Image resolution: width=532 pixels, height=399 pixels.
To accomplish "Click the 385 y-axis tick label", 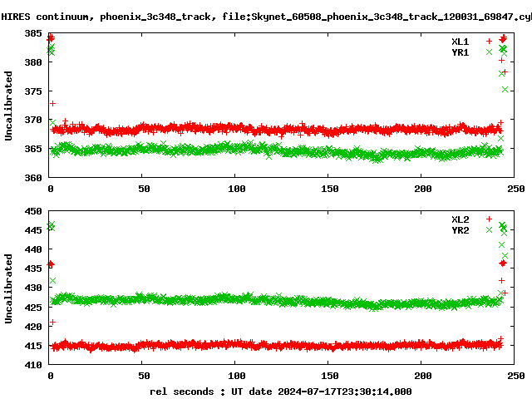I will [x=33, y=33].
